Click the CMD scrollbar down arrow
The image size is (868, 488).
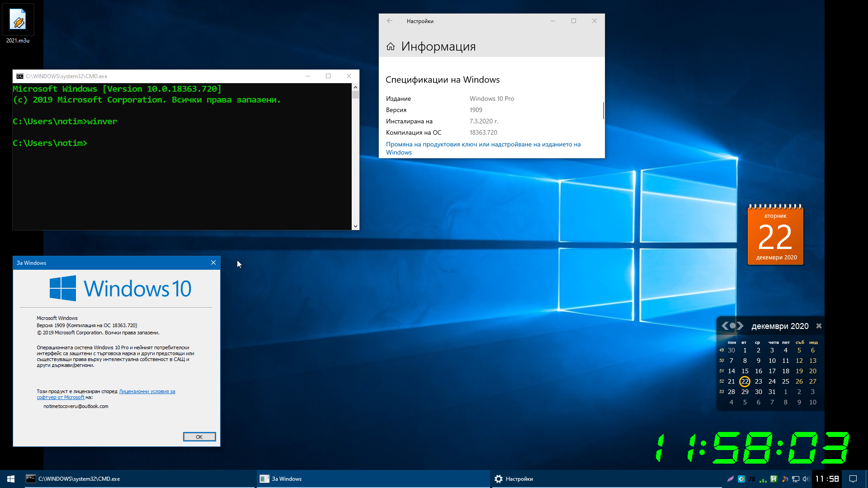[355, 226]
